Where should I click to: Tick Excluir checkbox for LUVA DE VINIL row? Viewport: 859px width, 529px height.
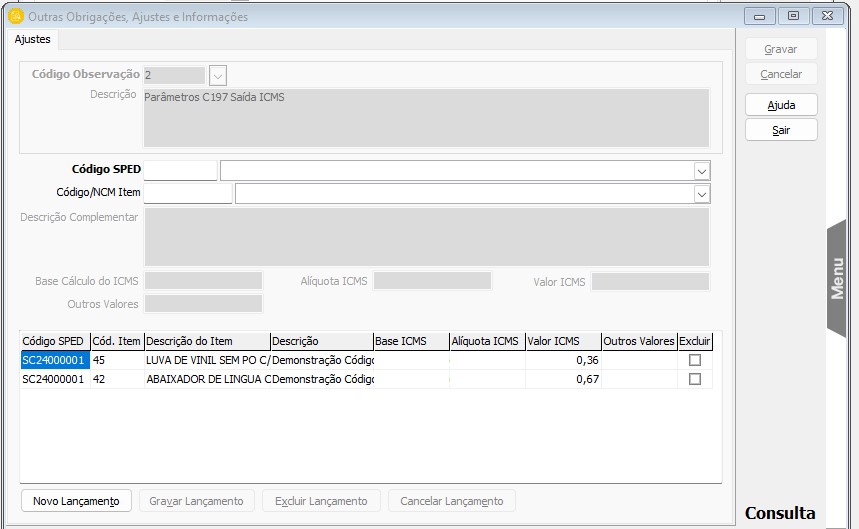click(695, 360)
